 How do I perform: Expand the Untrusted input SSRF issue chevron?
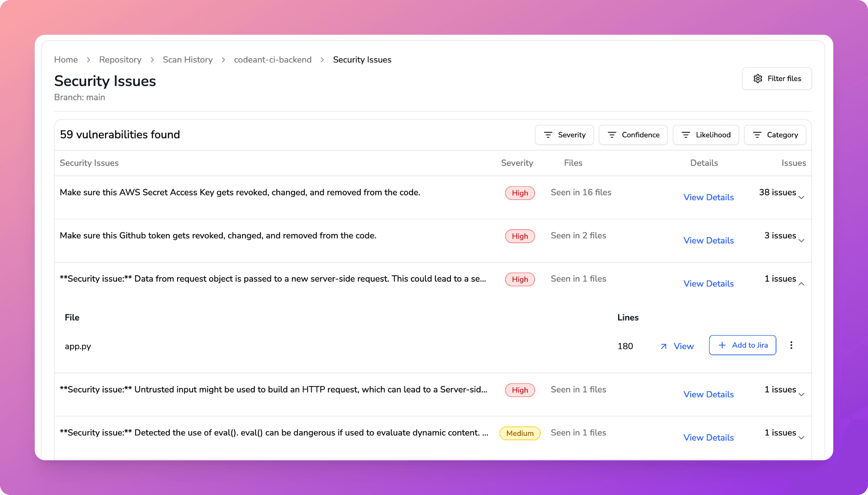coord(801,395)
